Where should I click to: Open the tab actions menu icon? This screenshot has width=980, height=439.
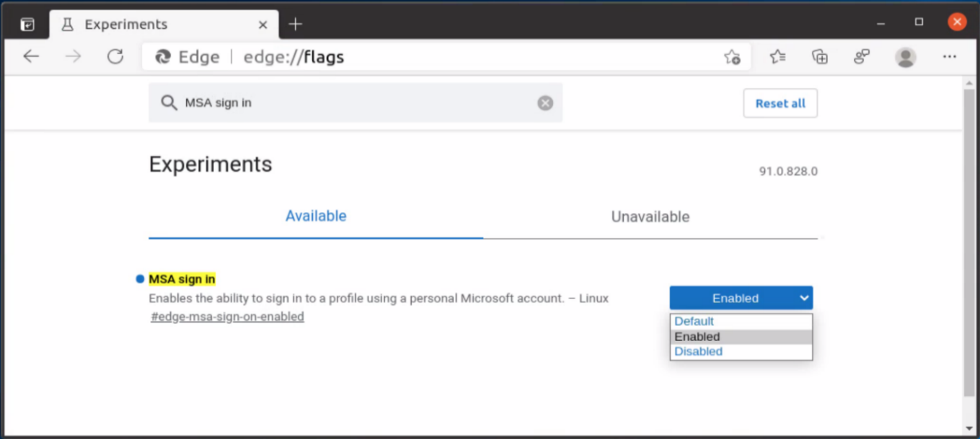click(x=27, y=22)
